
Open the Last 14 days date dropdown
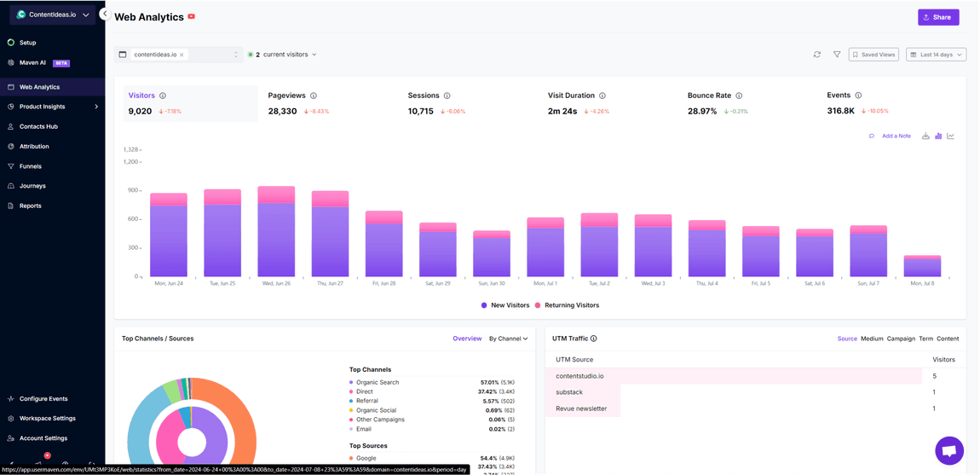(x=936, y=55)
